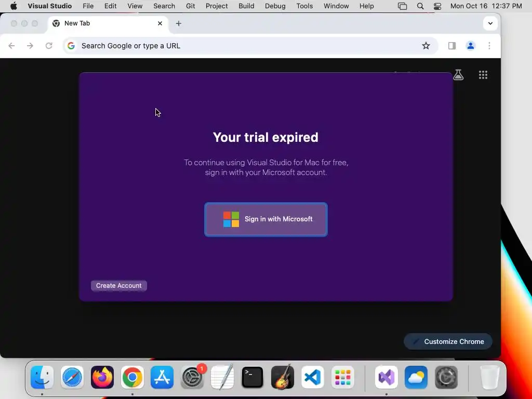Open the Customize Chrome panel

(448, 341)
